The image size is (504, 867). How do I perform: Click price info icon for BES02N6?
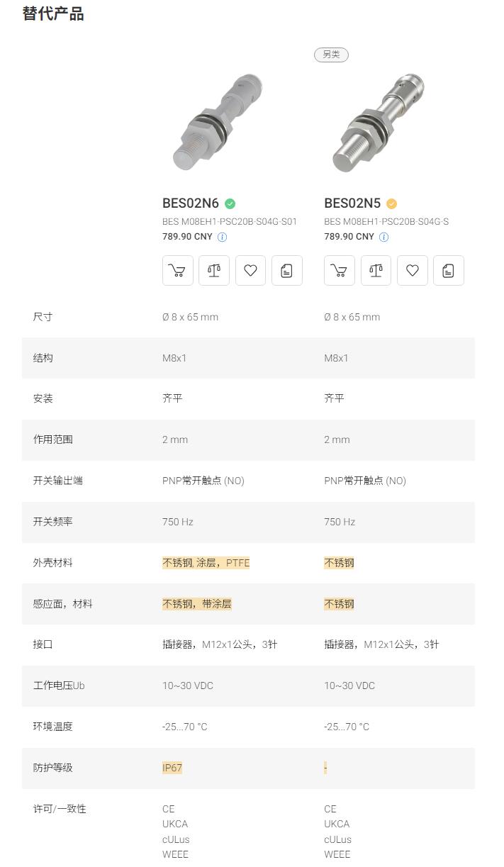click(222, 237)
